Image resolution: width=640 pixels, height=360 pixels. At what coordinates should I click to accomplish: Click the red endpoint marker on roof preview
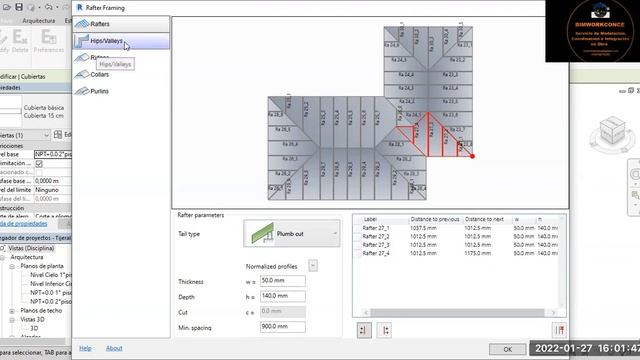(x=472, y=156)
